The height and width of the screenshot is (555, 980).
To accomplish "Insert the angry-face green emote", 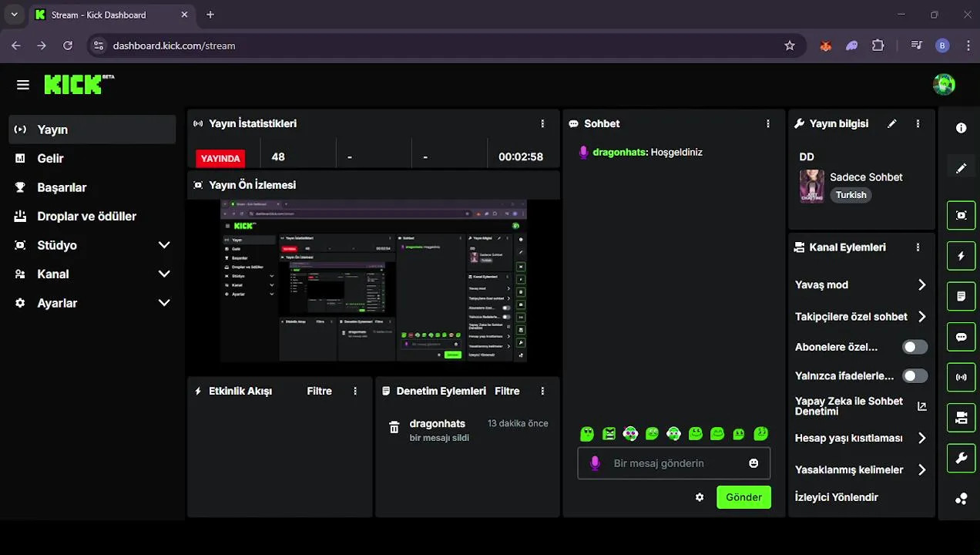I will click(x=609, y=433).
